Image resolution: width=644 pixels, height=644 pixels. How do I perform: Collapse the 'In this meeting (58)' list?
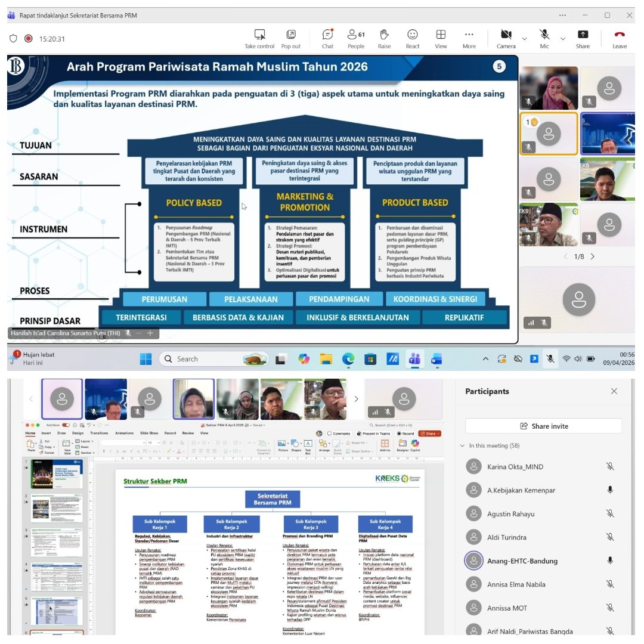462,446
